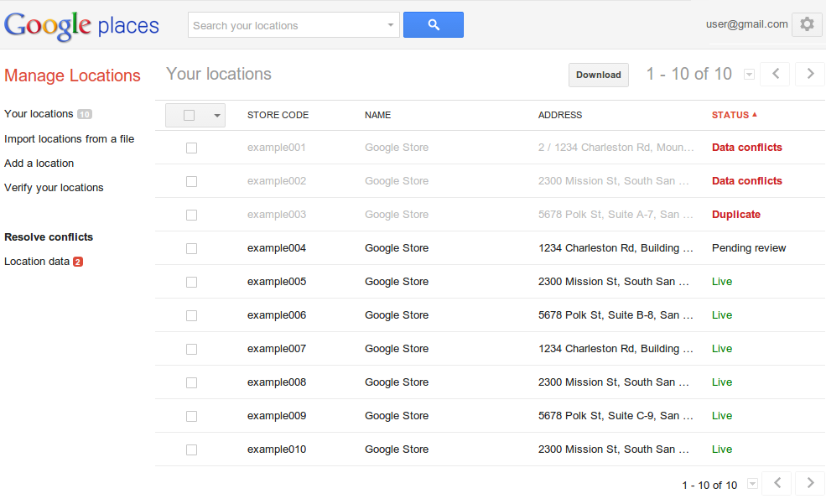Sort by STATUS column header

click(730, 115)
